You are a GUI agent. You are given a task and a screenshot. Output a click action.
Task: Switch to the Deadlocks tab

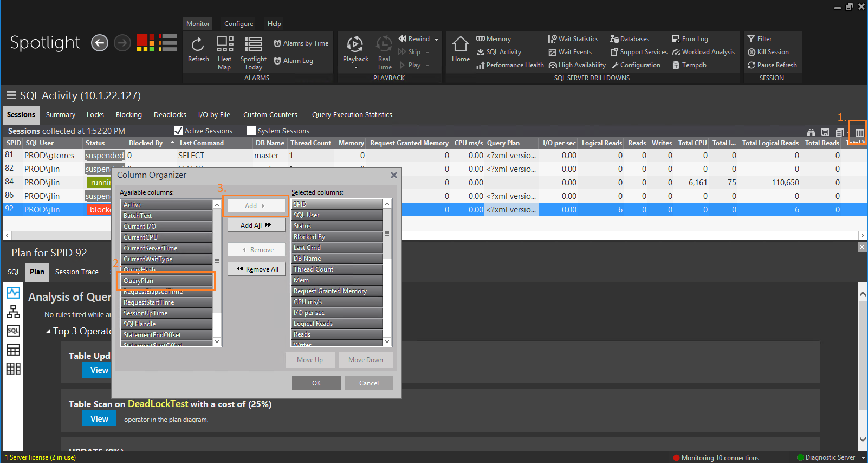click(x=170, y=115)
